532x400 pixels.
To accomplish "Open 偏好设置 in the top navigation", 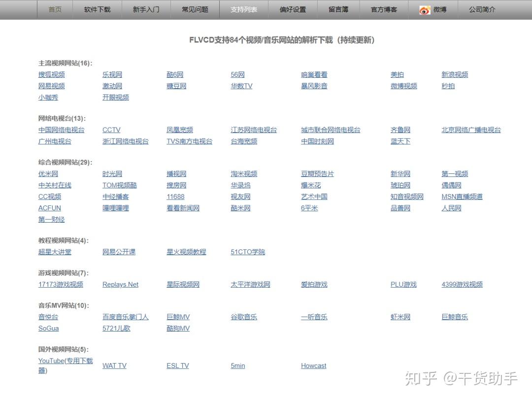I will (293, 9).
